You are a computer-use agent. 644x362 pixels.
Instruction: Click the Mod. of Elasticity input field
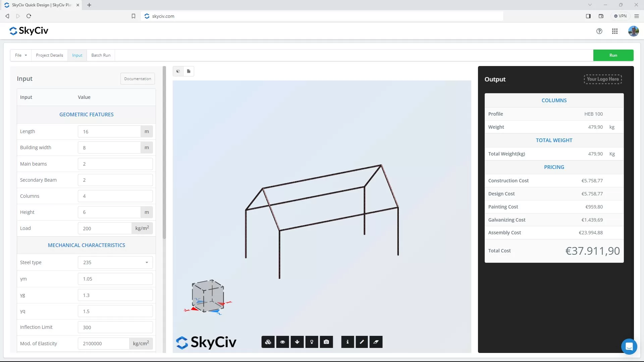coord(104,344)
